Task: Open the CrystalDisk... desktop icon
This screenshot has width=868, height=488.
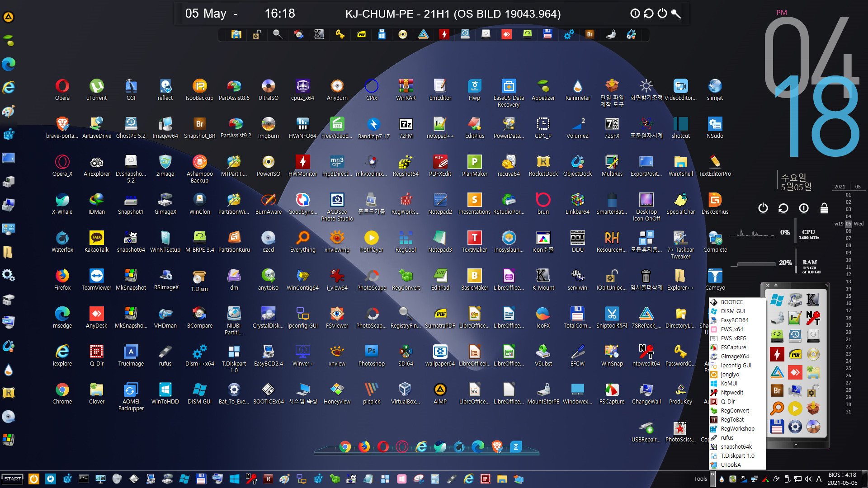Action: pos(268,317)
